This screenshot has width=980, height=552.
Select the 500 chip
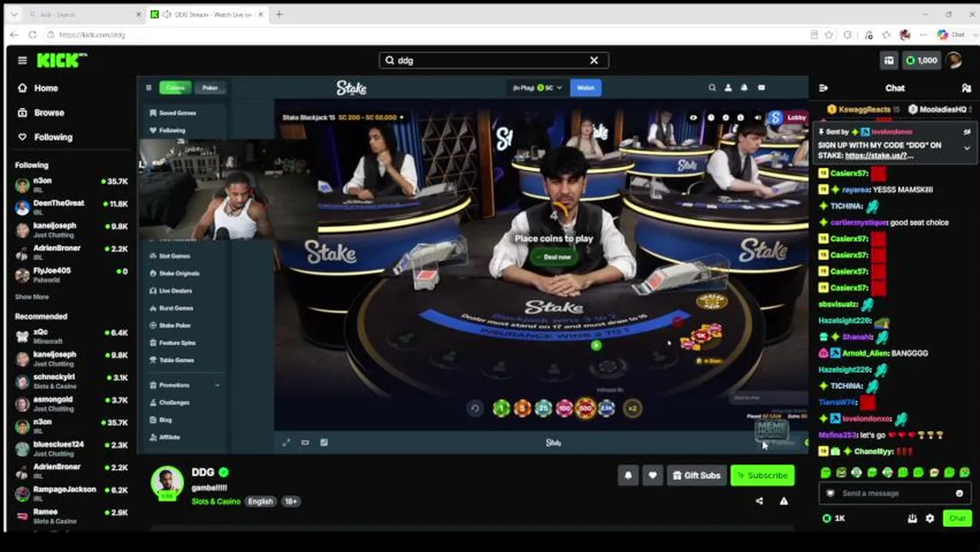[585, 409]
